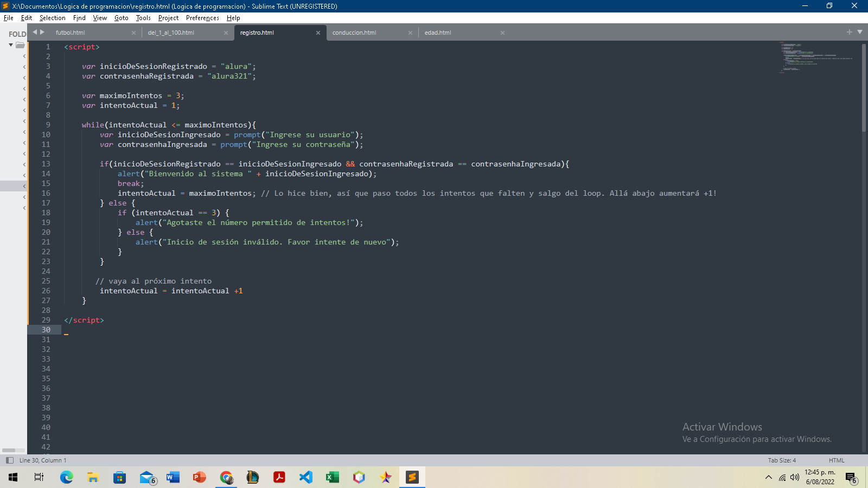This screenshot has width=868, height=488.
Task: Click Line 30, Column 1 status text
Action: 43,460
